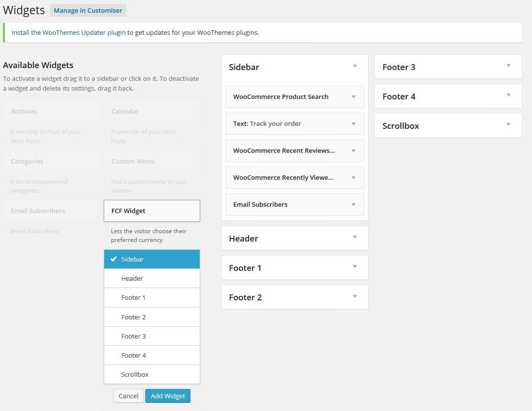Select the checked Sidebar option
Image resolution: width=532 pixels, height=411 pixels.
point(152,259)
